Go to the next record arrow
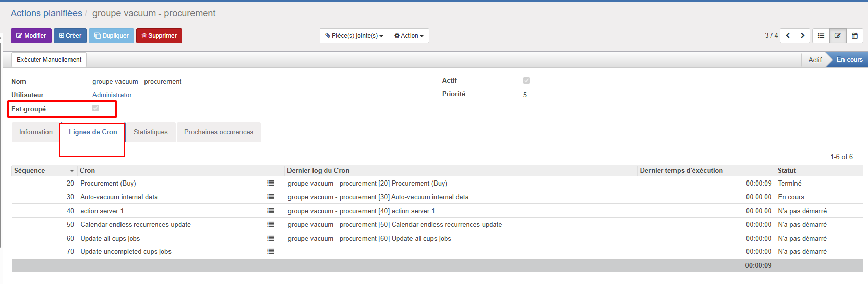The image size is (868, 284). point(803,36)
